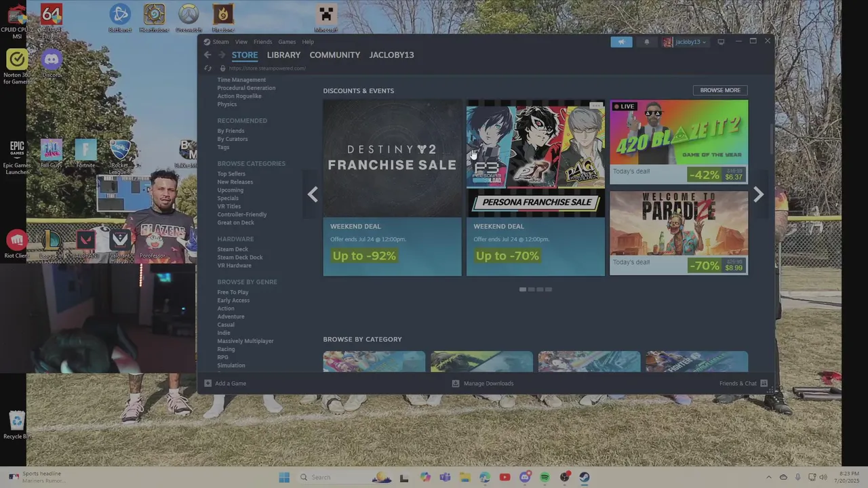Open YouTube from the taskbar

coord(505,477)
